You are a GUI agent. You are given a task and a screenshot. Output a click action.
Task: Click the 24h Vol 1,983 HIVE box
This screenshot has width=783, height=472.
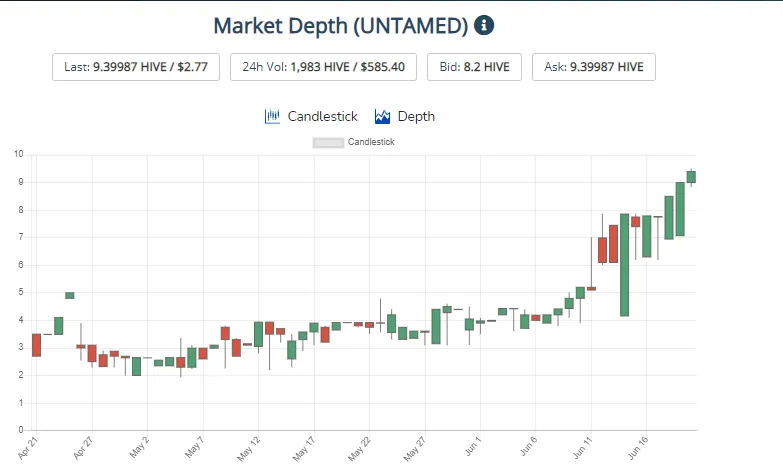323,67
